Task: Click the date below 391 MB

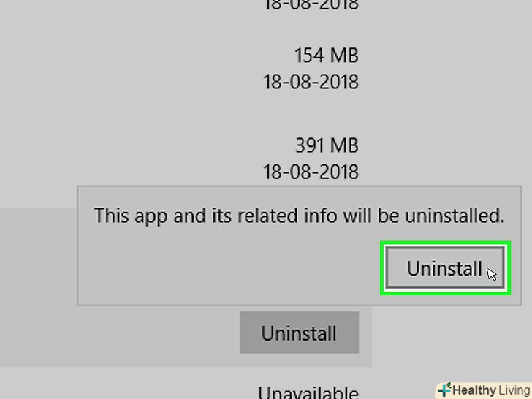Action: [311, 172]
